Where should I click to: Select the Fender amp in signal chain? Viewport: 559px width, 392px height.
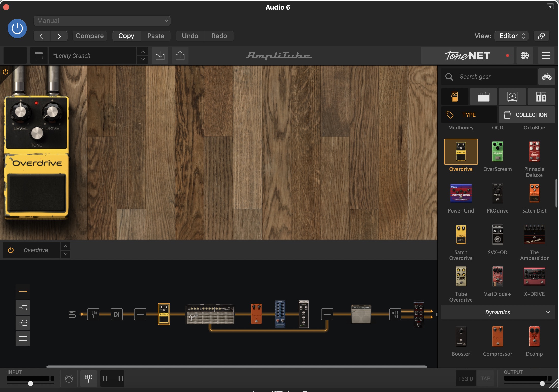click(x=210, y=314)
